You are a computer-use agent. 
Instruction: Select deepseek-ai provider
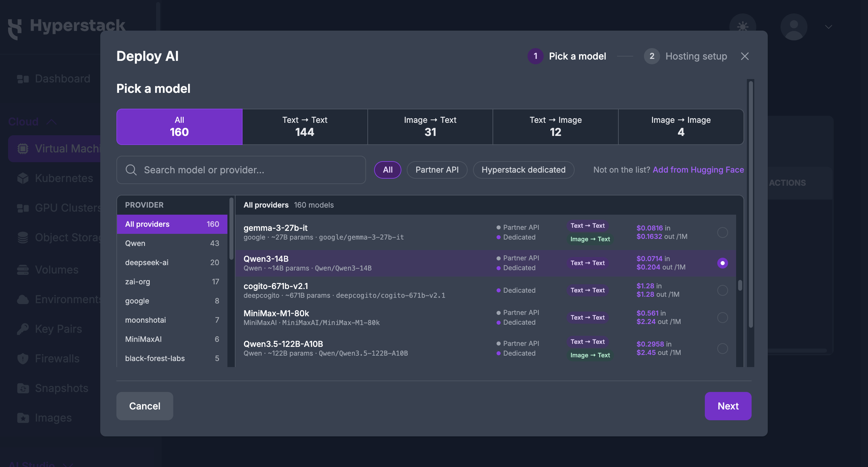(172, 263)
